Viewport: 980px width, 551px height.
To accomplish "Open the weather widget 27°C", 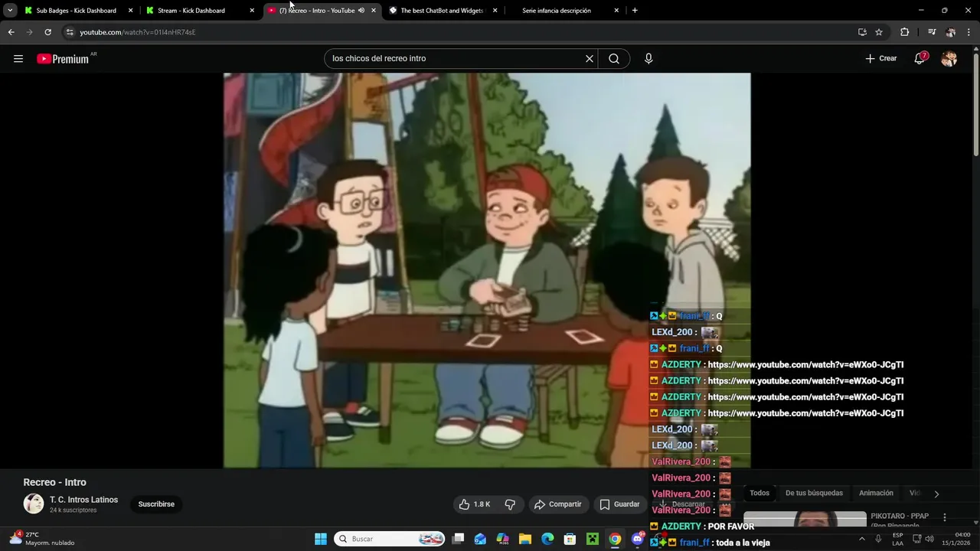I will tap(42, 539).
